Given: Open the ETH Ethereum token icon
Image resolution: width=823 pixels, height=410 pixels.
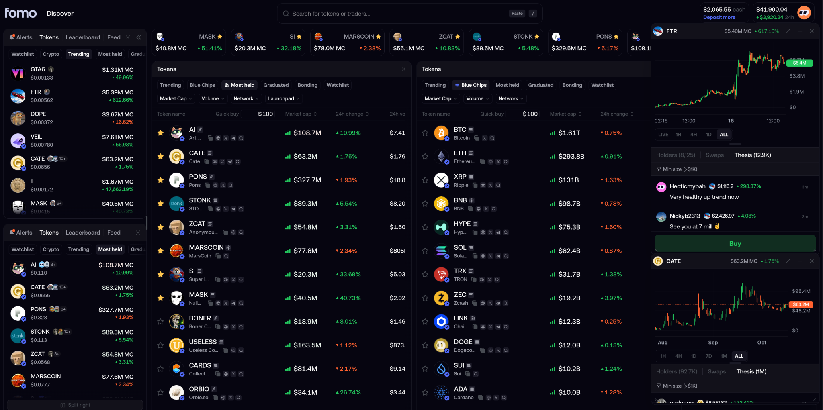Looking at the screenshot, I should pos(441,156).
